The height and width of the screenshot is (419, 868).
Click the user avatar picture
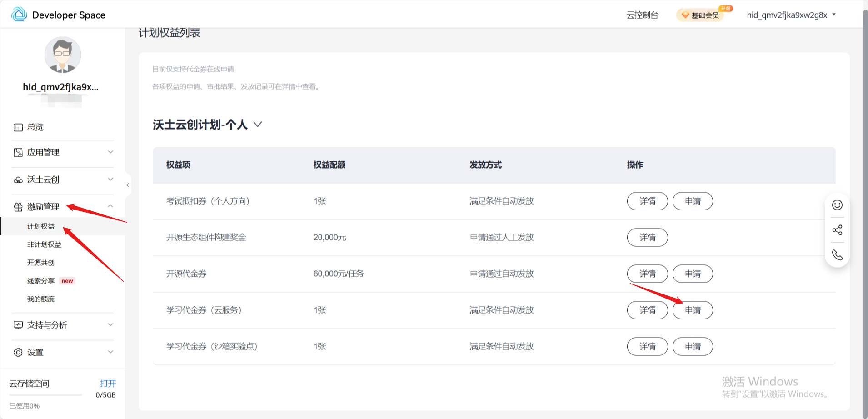pyautogui.click(x=62, y=55)
